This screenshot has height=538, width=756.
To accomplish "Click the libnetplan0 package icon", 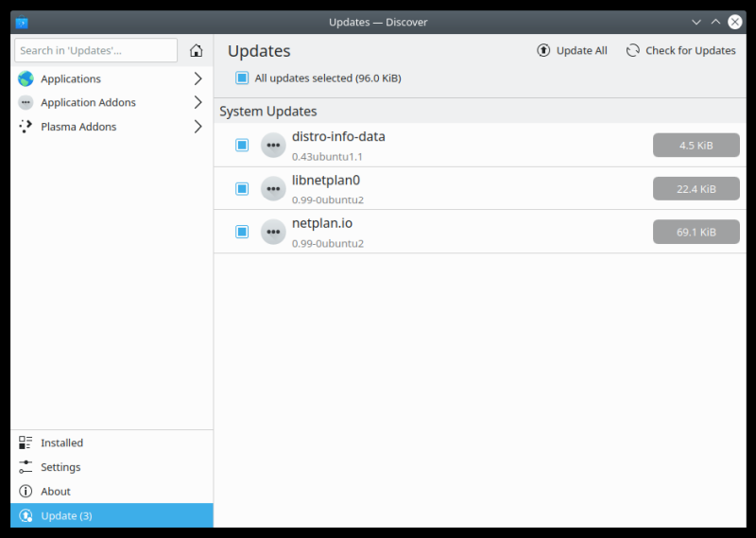I will tap(273, 188).
